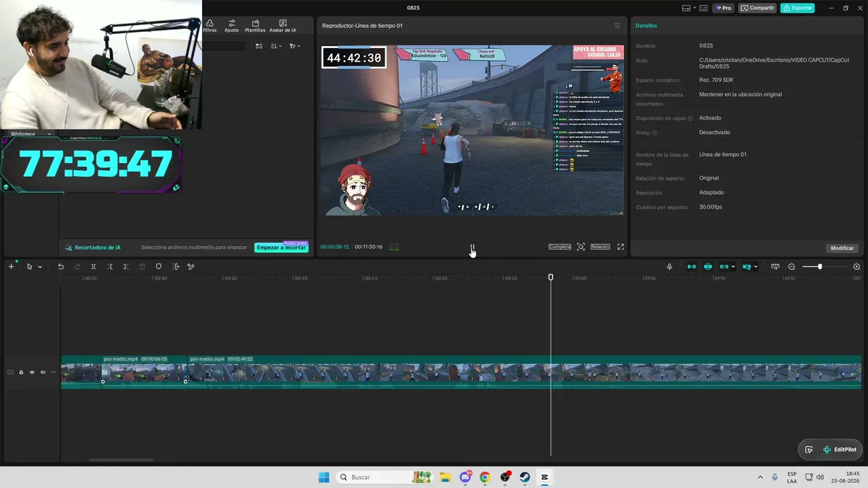Image resolution: width=868 pixels, height=488 pixels.
Task: Choose the Select pointer tool
Action: (x=29, y=267)
